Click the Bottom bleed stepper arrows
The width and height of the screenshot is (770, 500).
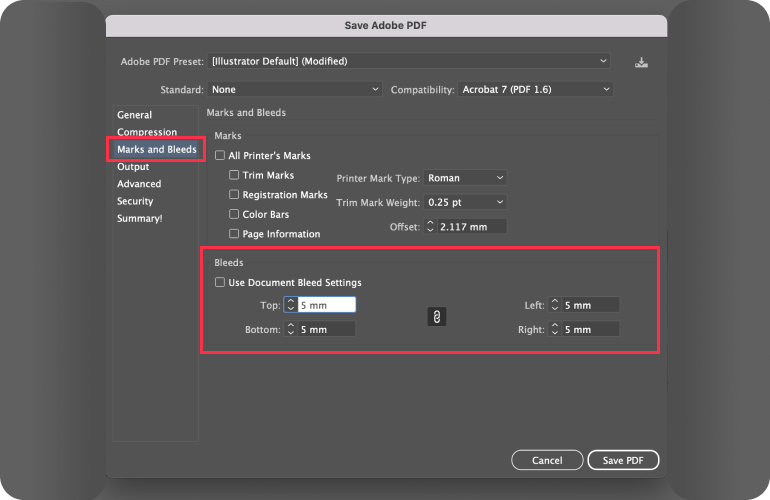(290, 329)
